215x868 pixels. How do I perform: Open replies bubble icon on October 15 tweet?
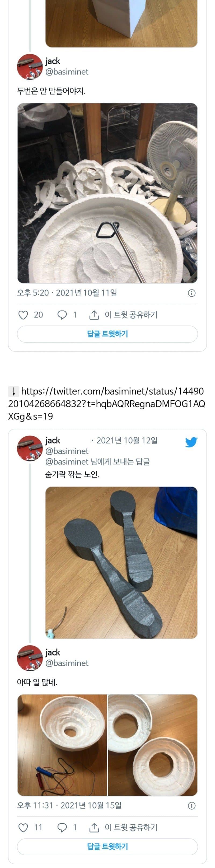tap(62, 827)
